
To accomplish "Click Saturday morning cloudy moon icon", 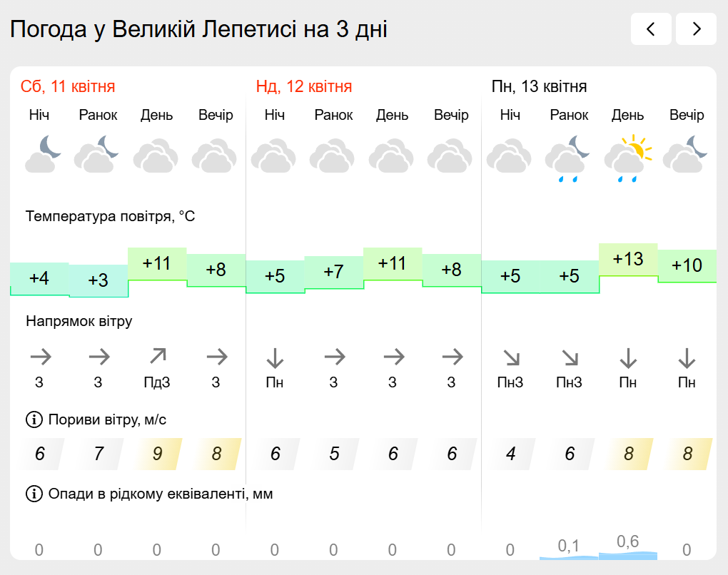I will pos(98,154).
